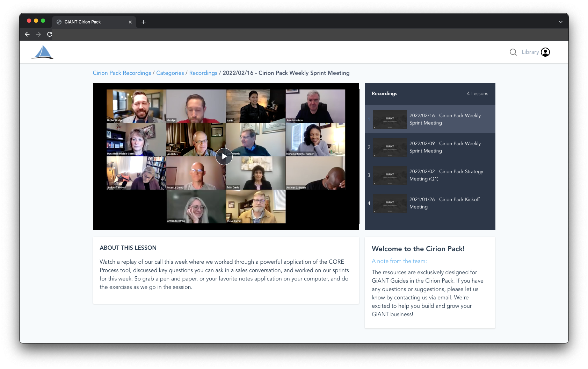This screenshot has height=369, width=588.
Task: Click the ABOUT THIS LESSON heading
Action: (x=128, y=248)
